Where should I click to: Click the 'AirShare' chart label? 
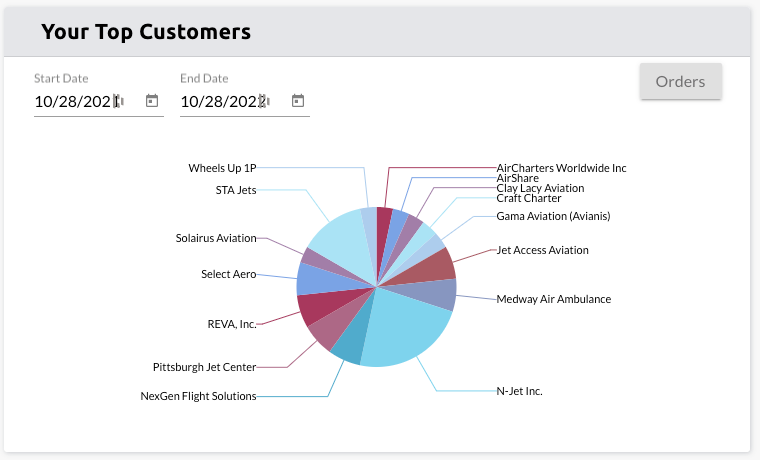point(517,178)
